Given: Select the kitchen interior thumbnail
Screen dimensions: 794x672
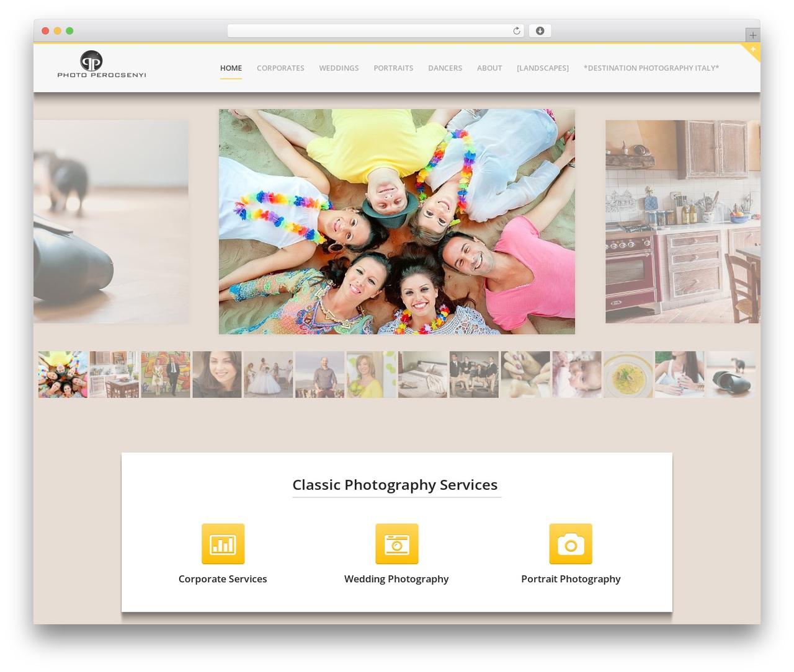Looking at the screenshot, I should click(114, 374).
